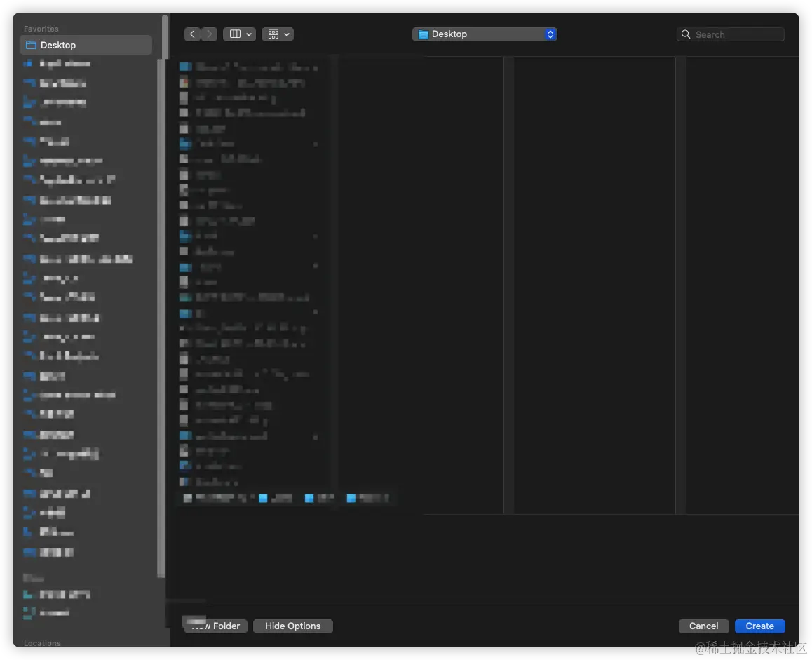Click the item grouping icon in the toolbar

(x=272, y=34)
